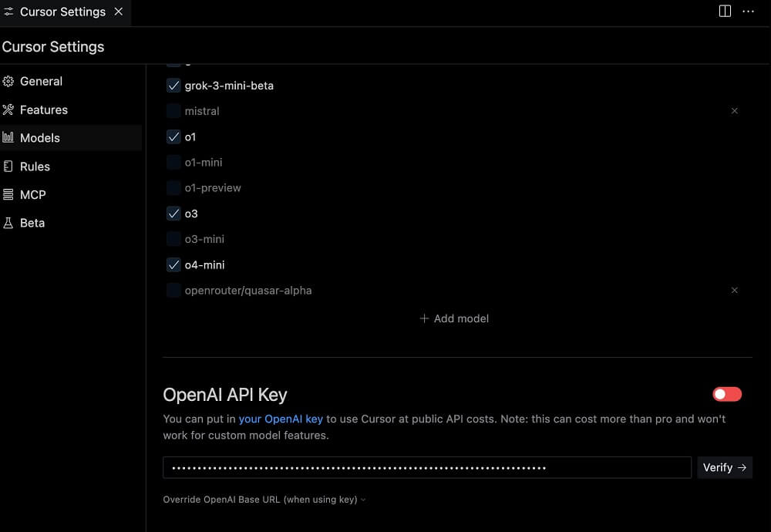The image size is (771, 532).
Task: Click the o1-preview model name
Action: (x=213, y=188)
